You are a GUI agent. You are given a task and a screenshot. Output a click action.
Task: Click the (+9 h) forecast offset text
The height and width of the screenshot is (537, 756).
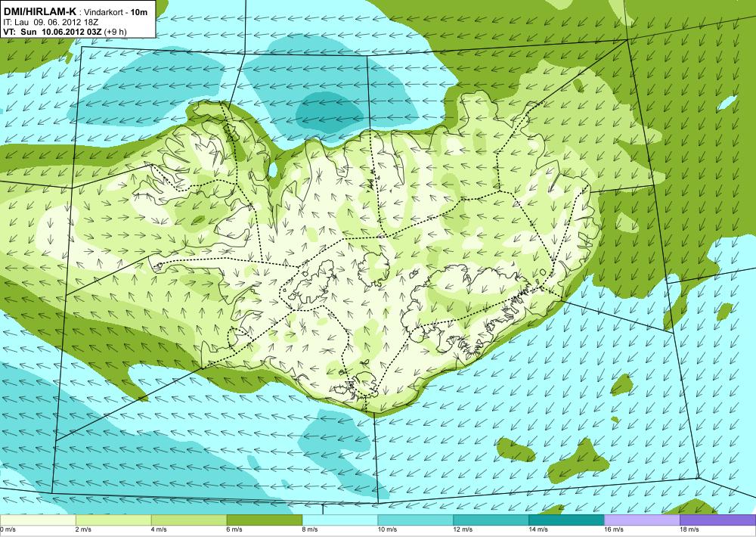pos(115,32)
